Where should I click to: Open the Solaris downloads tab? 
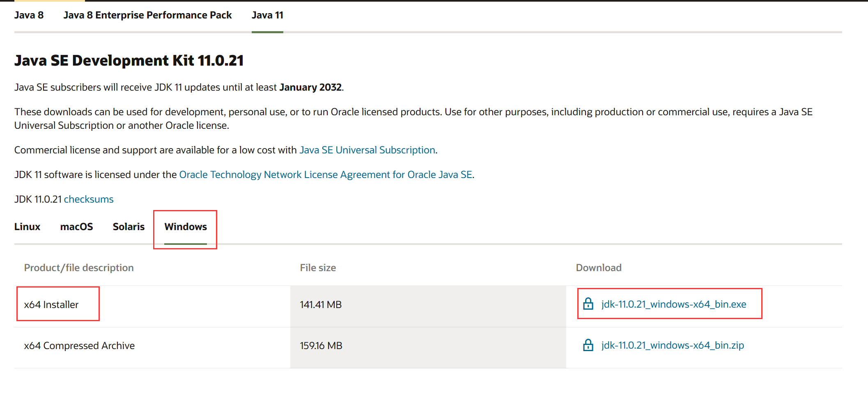tap(129, 227)
